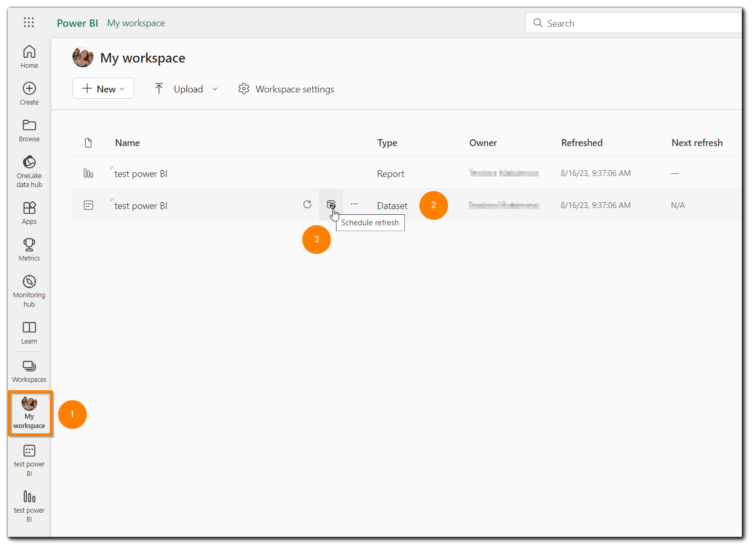This screenshot has height=551, width=756.
Task: Click the search magnifier icon
Action: 538,23
